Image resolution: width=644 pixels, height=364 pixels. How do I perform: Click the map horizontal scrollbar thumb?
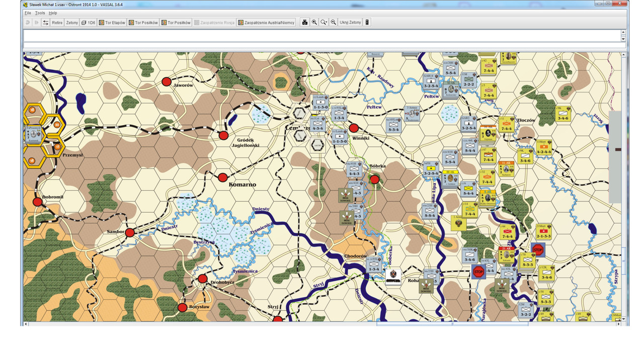click(x=452, y=324)
